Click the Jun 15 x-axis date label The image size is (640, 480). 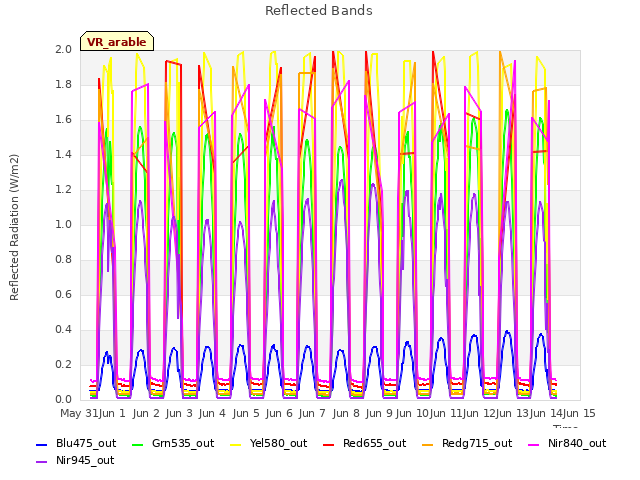[579, 413]
